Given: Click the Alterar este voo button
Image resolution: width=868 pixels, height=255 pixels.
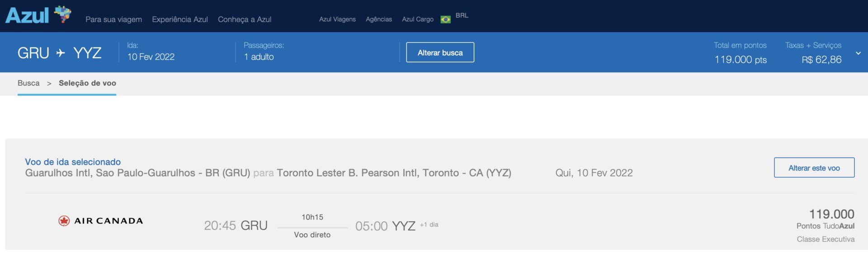Looking at the screenshot, I should click(x=814, y=167).
